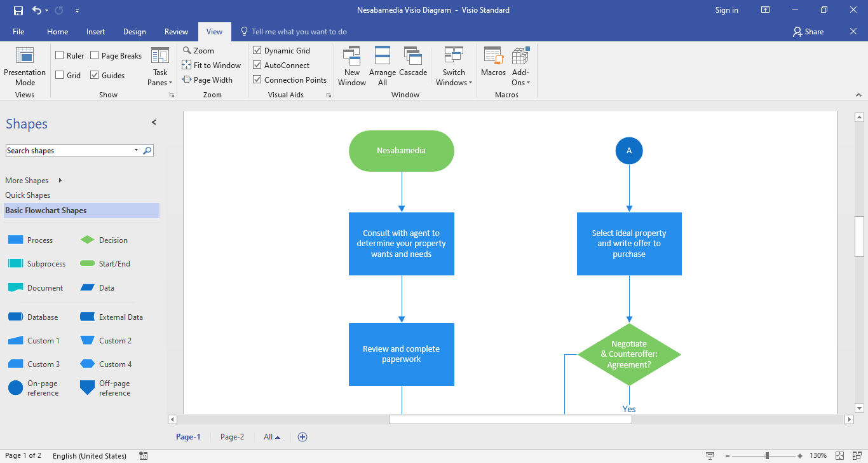
Task: Switch to the Design ribbon tab
Action: pyautogui.click(x=134, y=32)
